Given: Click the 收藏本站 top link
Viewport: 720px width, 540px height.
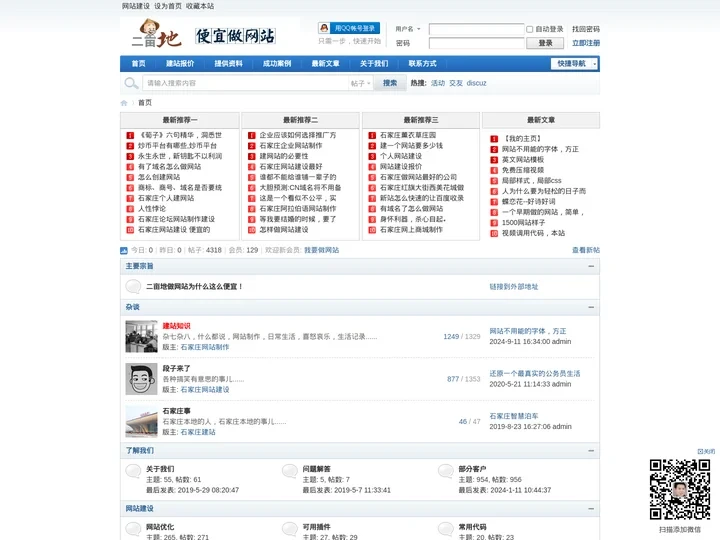Looking at the screenshot, I should [x=200, y=6].
